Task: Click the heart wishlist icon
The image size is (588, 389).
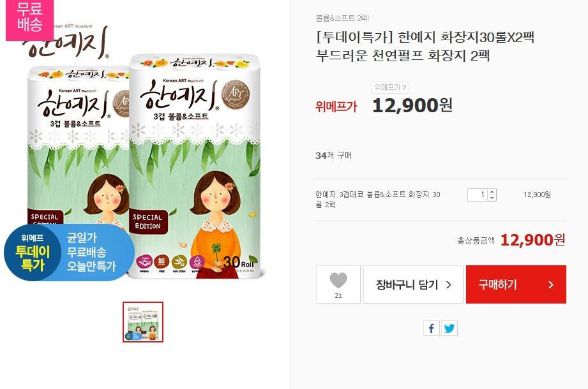Action: 338,281
